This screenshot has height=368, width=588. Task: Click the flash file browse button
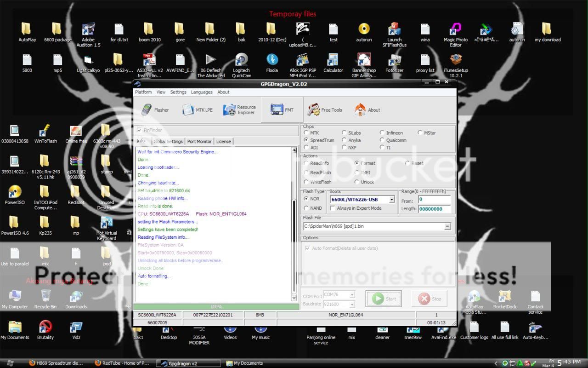(x=447, y=226)
